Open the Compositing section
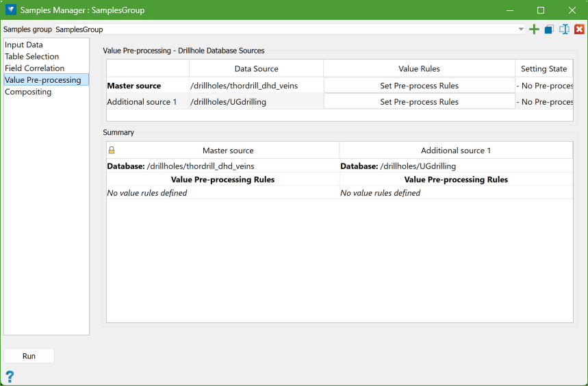The height and width of the screenshot is (386, 588). [28, 91]
